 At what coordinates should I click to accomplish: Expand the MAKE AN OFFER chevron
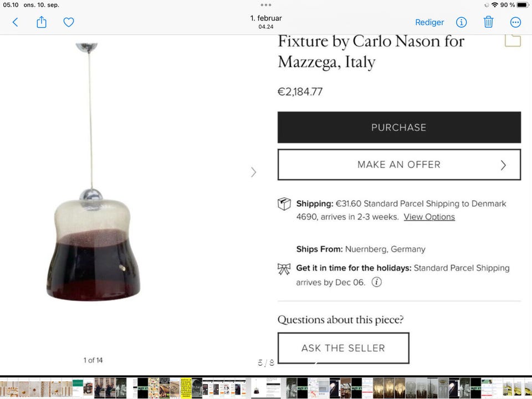[x=503, y=165]
